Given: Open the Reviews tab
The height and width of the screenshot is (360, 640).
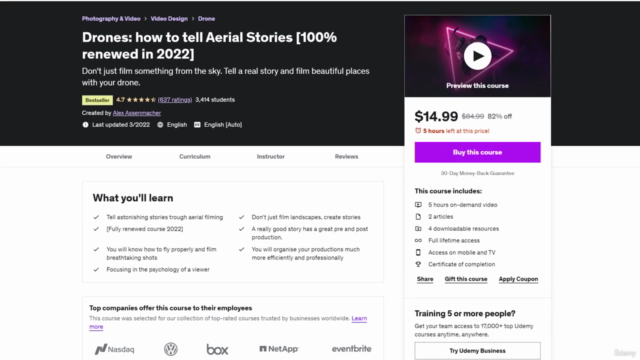Looking at the screenshot, I should (x=347, y=156).
